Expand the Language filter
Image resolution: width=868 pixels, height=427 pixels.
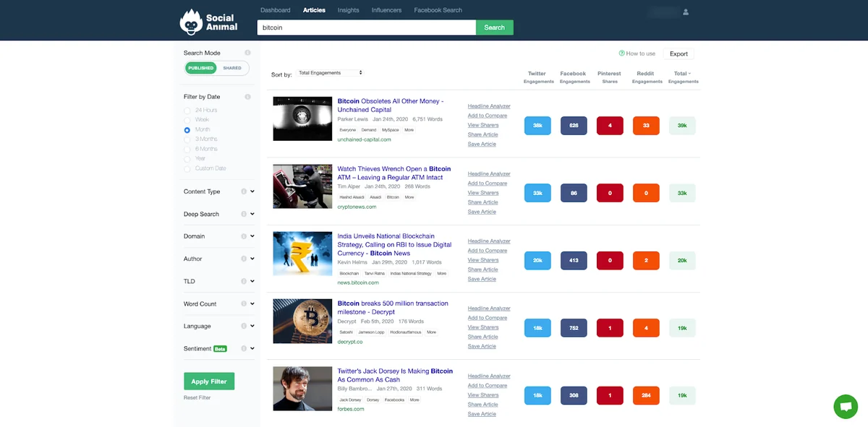pos(252,326)
